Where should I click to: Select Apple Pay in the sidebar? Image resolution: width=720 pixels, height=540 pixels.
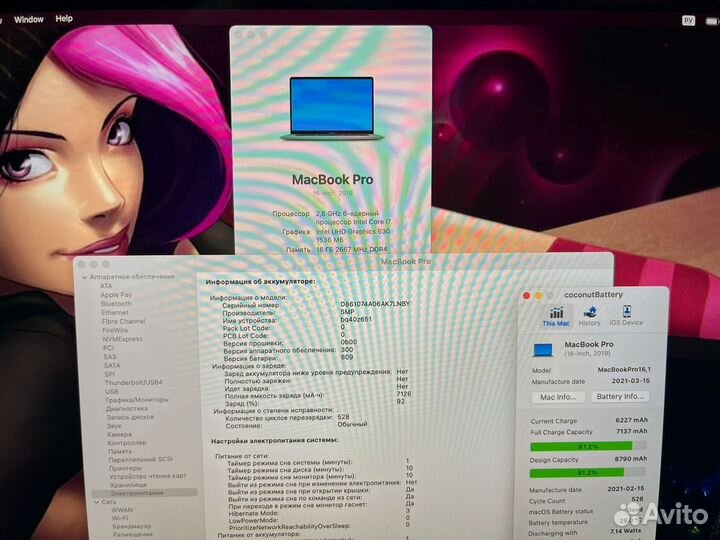click(x=116, y=295)
